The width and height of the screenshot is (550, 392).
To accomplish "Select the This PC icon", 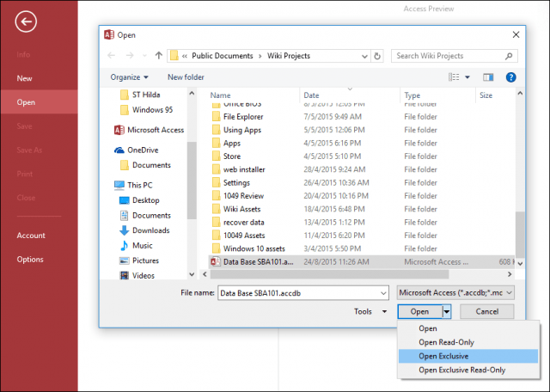I will coord(119,185).
